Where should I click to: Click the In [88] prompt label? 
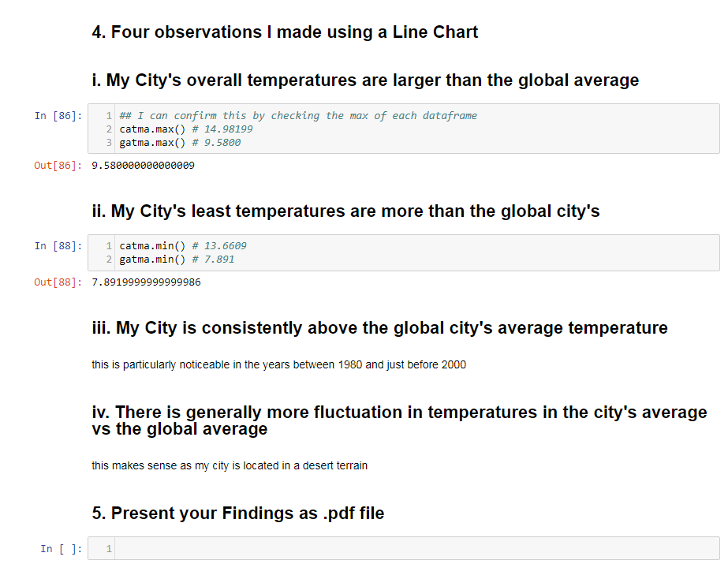point(58,245)
